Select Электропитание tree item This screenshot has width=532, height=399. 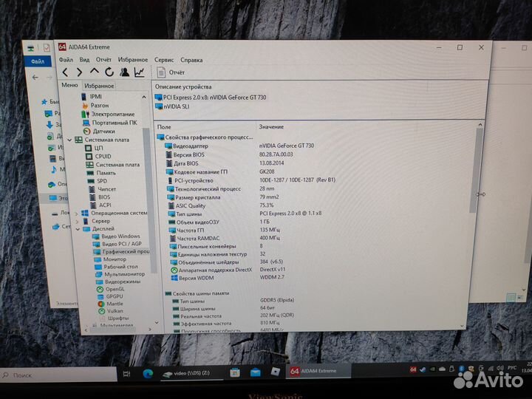coord(108,114)
